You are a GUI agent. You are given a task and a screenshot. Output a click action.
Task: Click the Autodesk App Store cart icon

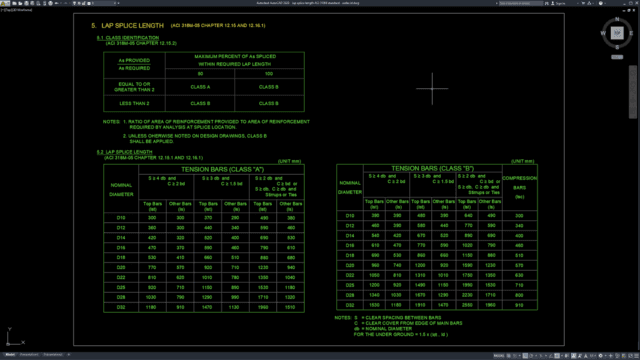pyautogui.click(x=583, y=3)
